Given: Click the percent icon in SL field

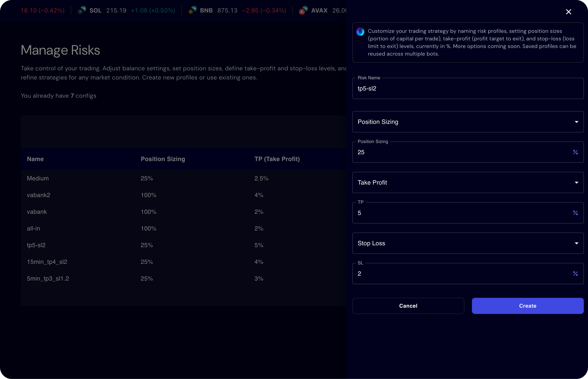Looking at the screenshot, I should [575, 274].
